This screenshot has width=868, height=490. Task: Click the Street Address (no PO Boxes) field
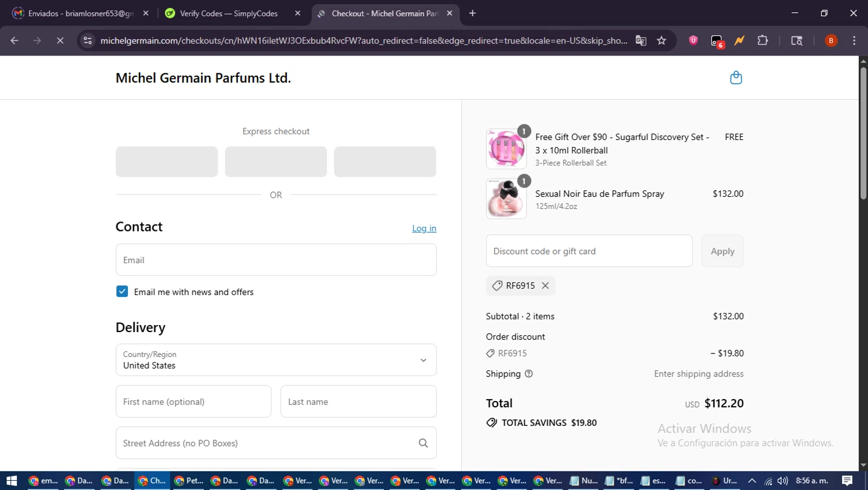point(276,443)
